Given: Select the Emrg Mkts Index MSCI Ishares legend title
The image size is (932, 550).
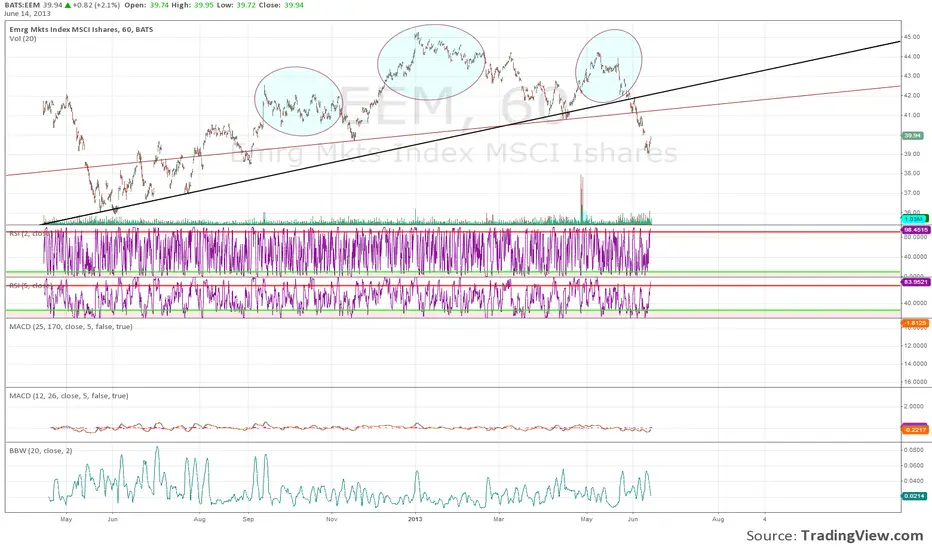Looking at the screenshot, I should [x=81, y=29].
